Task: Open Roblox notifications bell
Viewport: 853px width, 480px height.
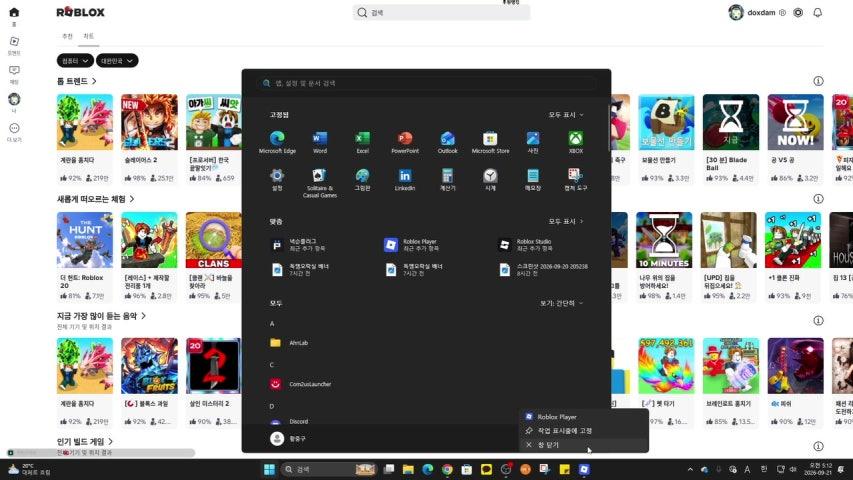Action: pos(818,13)
